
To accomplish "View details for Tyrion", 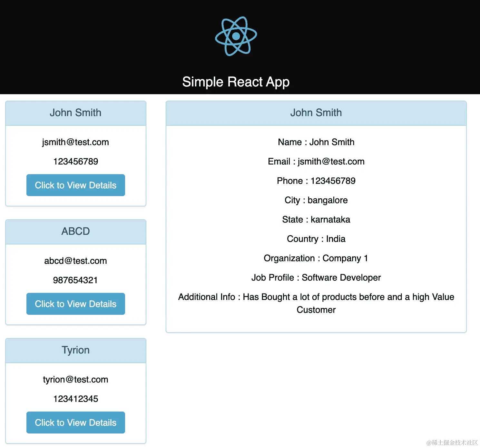I will [x=76, y=423].
